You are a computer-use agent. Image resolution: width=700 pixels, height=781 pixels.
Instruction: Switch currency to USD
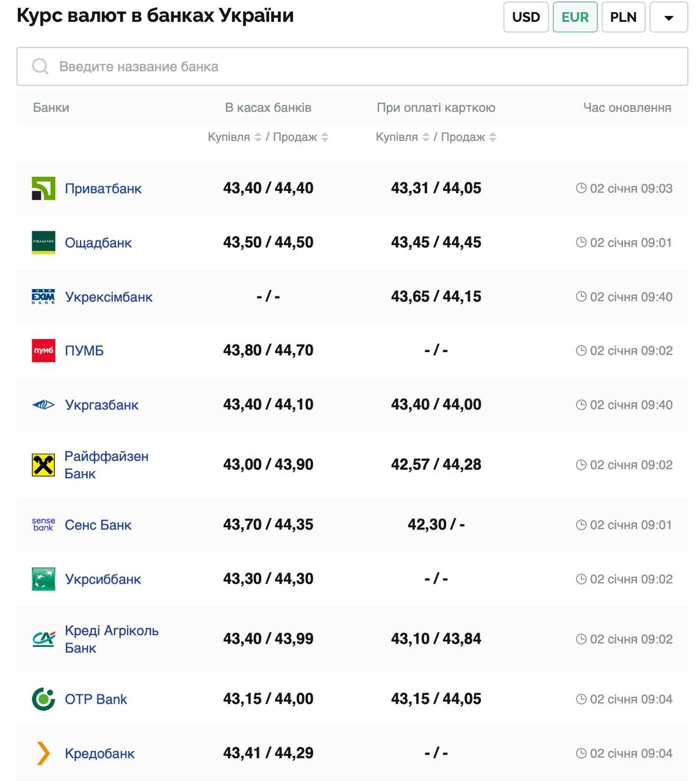point(525,17)
